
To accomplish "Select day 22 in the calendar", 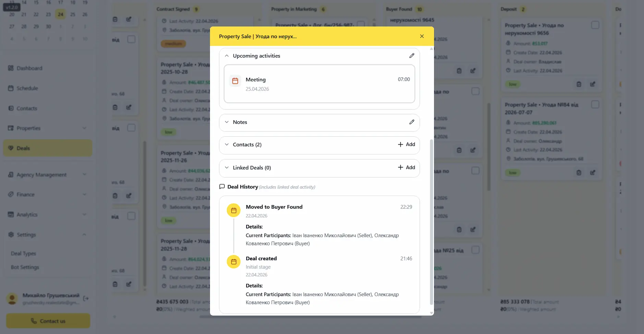I will (x=36, y=14).
